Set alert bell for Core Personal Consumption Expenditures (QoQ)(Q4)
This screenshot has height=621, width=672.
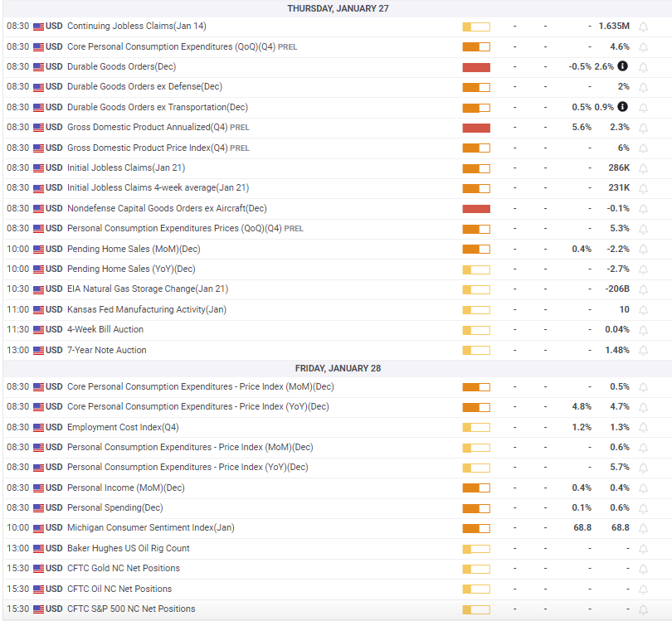tap(643, 47)
